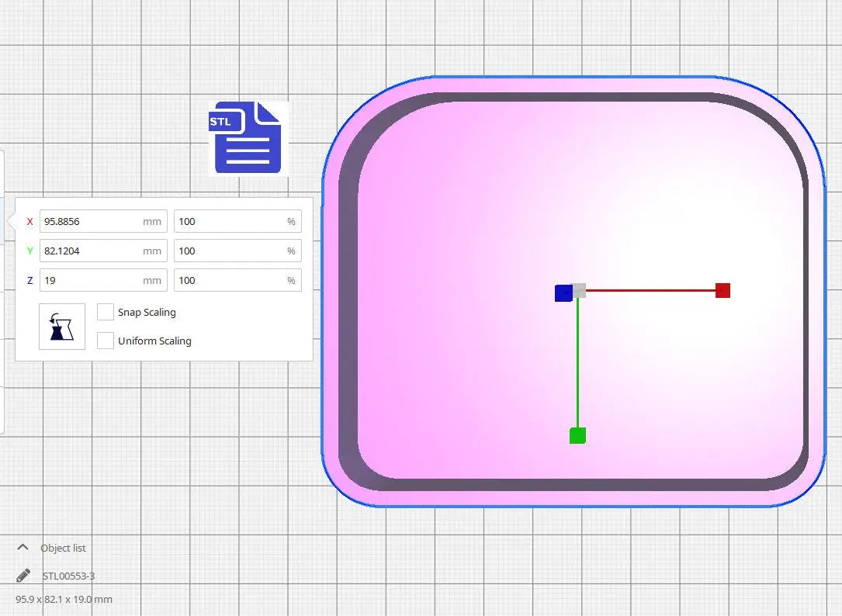This screenshot has width=842, height=616.
Task: Click the reset scale button
Action: [62, 327]
